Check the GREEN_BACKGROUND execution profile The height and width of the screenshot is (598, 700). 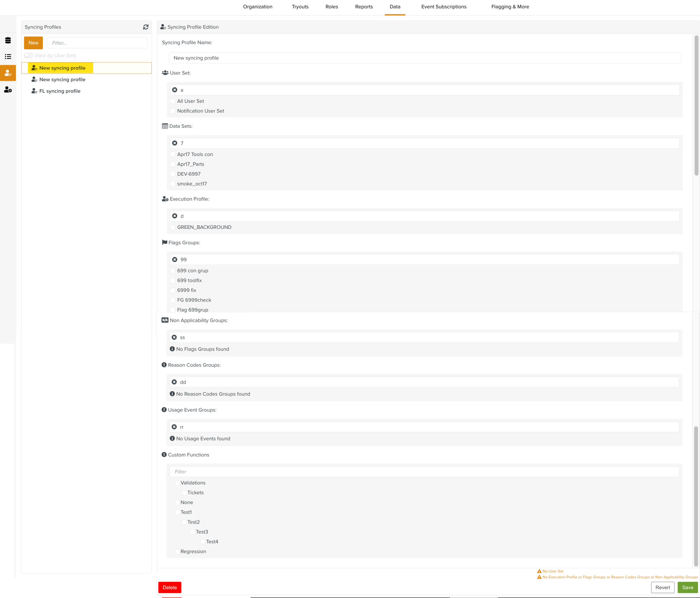(173, 227)
